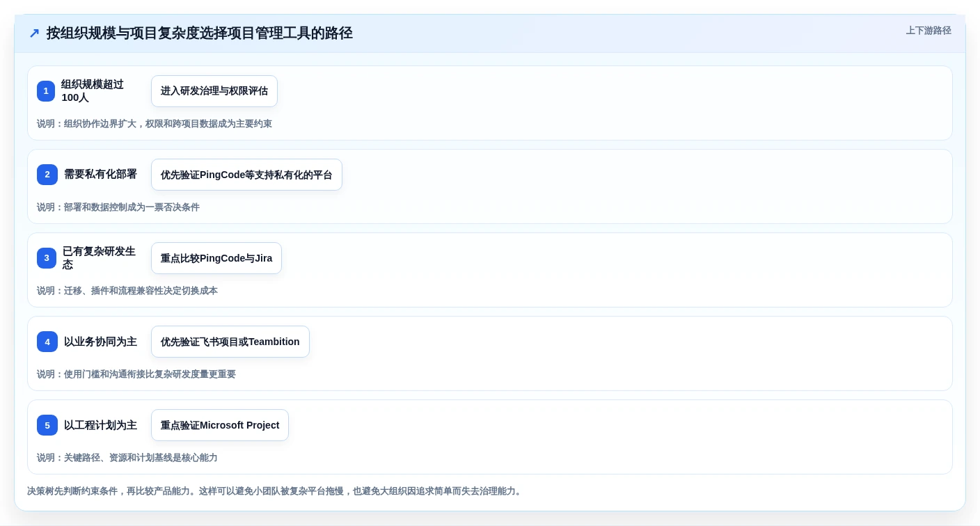The image size is (980, 526).
Task: Click the arrow icon beside the title
Action: pos(34,33)
